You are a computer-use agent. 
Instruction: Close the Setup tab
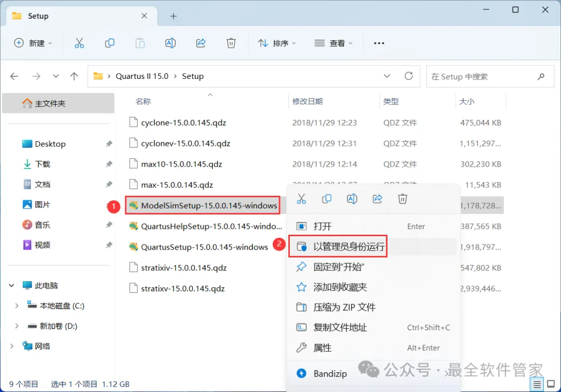(144, 16)
